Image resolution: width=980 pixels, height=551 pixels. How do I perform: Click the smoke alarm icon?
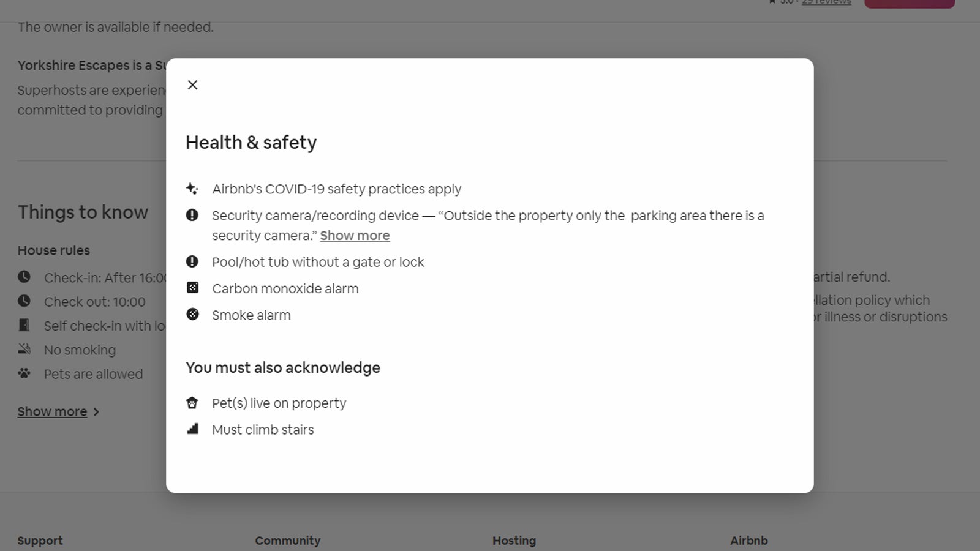coord(192,314)
